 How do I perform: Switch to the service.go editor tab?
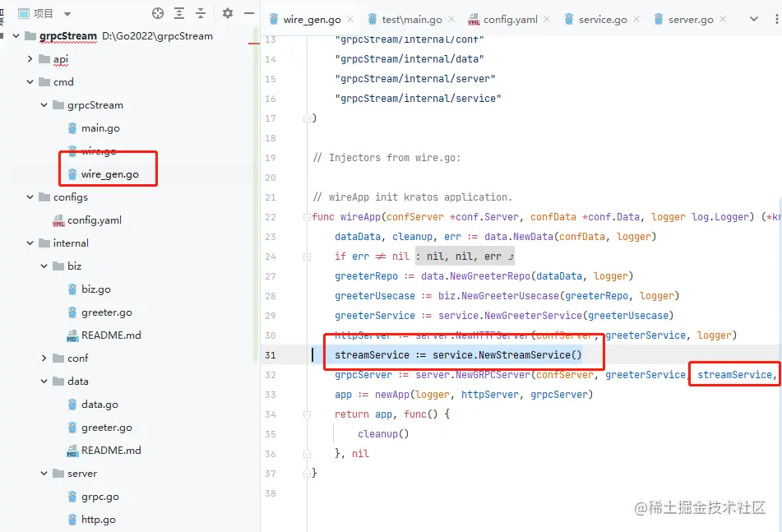(x=603, y=20)
